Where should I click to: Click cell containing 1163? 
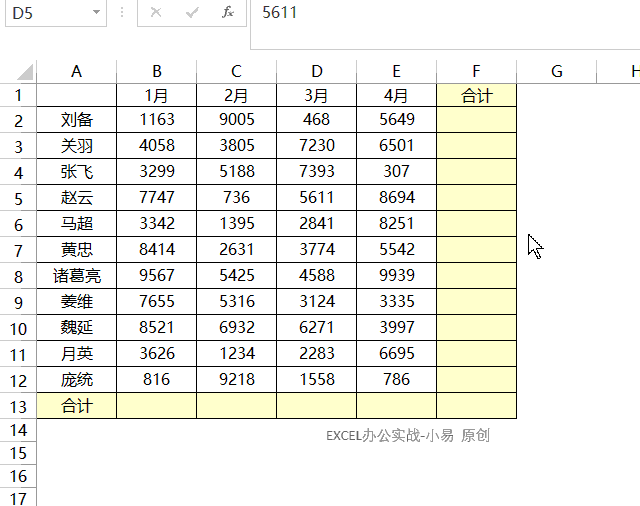[x=156, y=120]
